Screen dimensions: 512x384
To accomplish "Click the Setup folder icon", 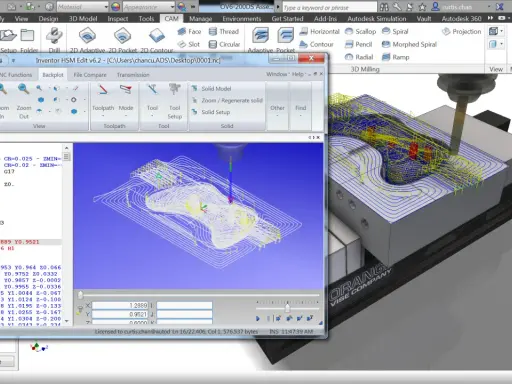I will pos(8,35).
